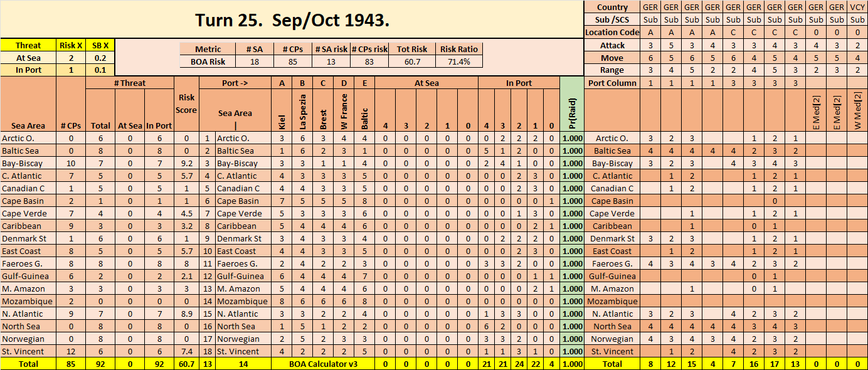Select the "Kiel" port column header

click(281, 110)
